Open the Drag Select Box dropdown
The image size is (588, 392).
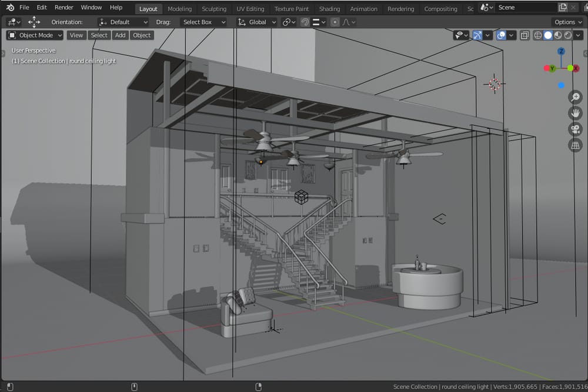203,22
